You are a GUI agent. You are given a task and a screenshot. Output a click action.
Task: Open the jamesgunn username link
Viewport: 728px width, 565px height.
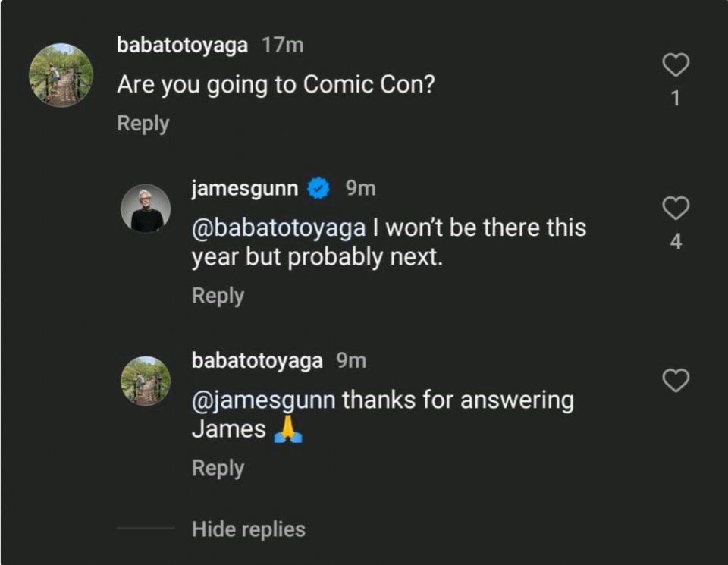245,188
